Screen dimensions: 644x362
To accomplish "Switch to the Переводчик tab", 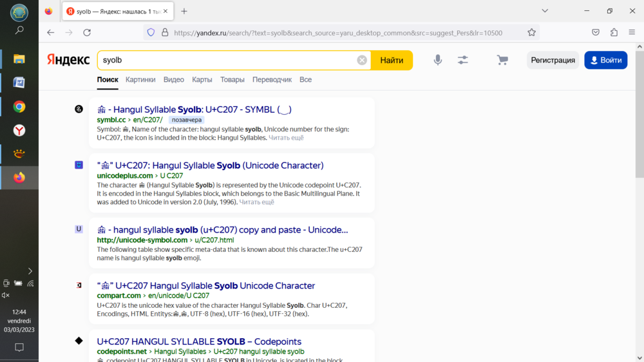I will 272,80.
